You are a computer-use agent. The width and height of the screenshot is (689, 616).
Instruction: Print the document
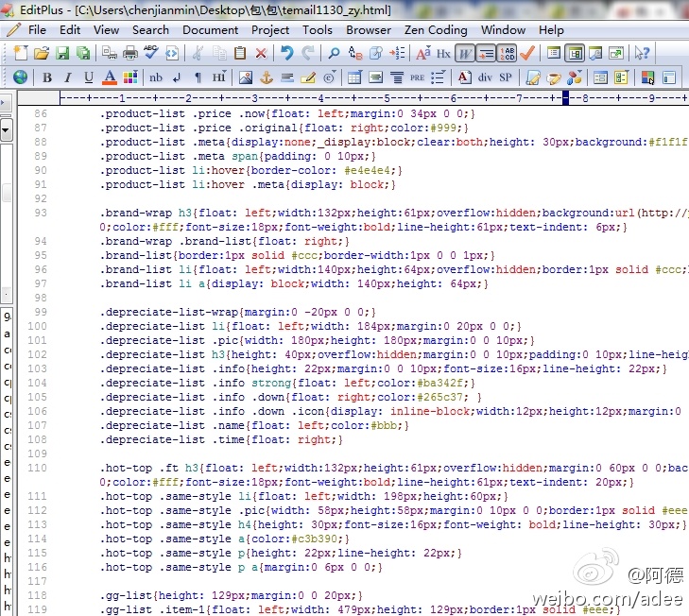click(x=130, y=53)
